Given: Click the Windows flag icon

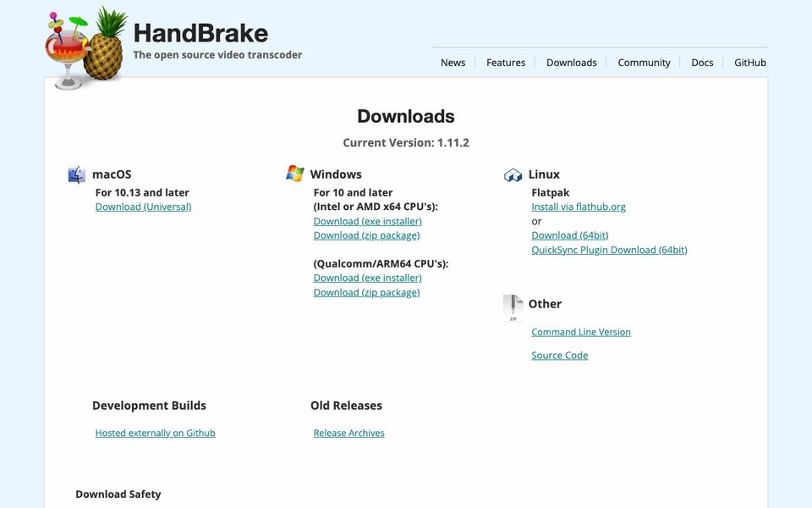Looking at the screenshot, I should pyautogui.click(x=295, y=174).
